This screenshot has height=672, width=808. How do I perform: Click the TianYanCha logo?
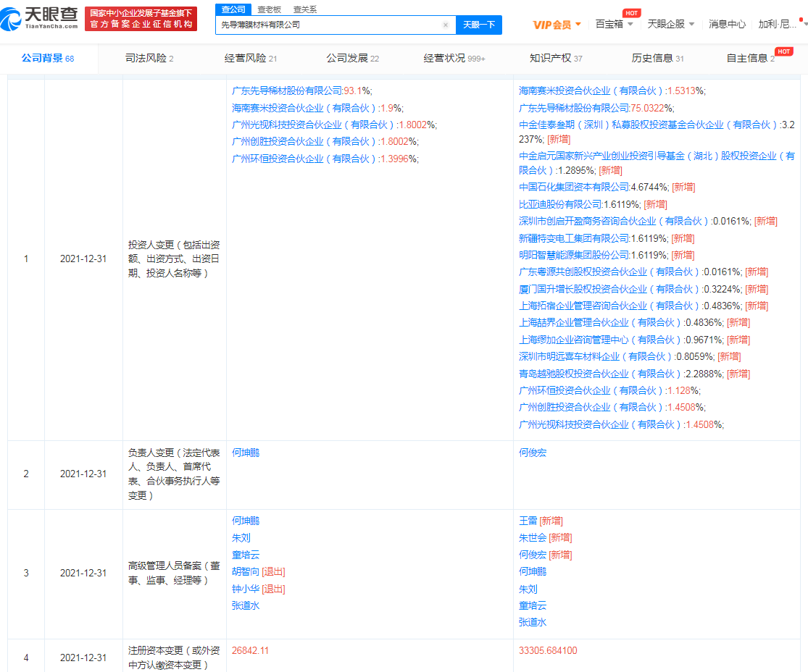click(39, 19)
